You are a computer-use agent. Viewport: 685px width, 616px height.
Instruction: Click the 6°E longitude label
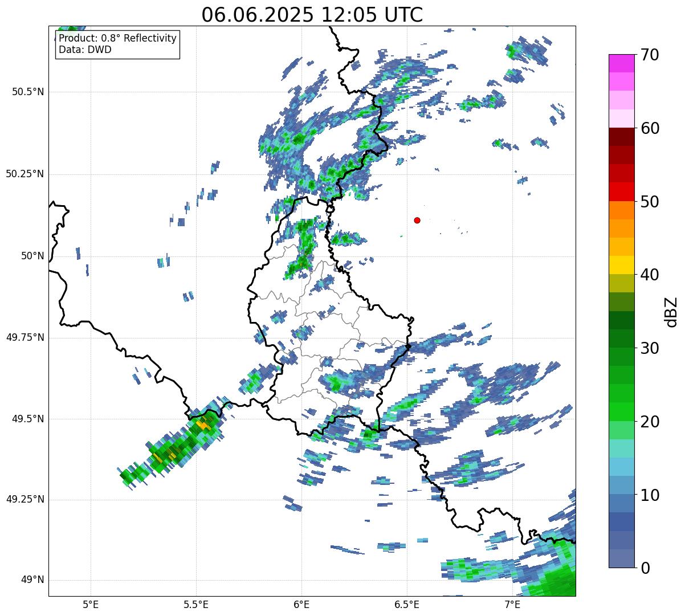pyautogui.click(x=301, y=605)
